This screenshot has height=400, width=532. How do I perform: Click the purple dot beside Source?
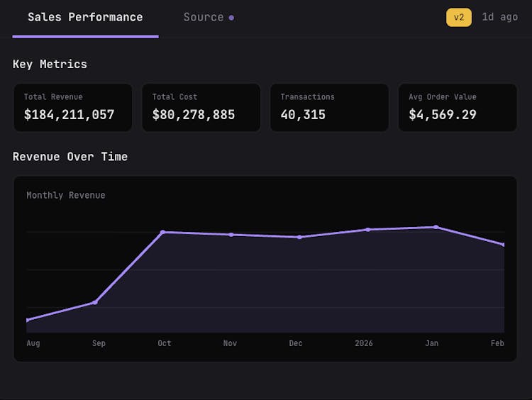tap(232, 18)
